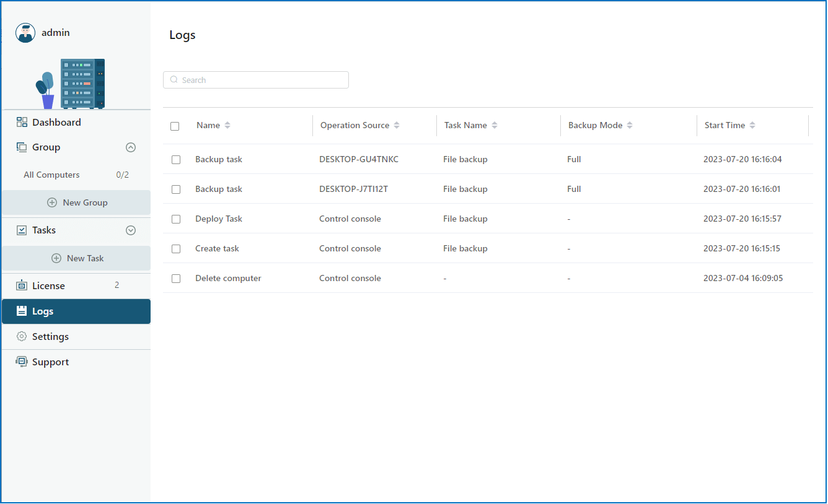
Task: Collapse the Group section chevron
Action: [x=131, y=147]
